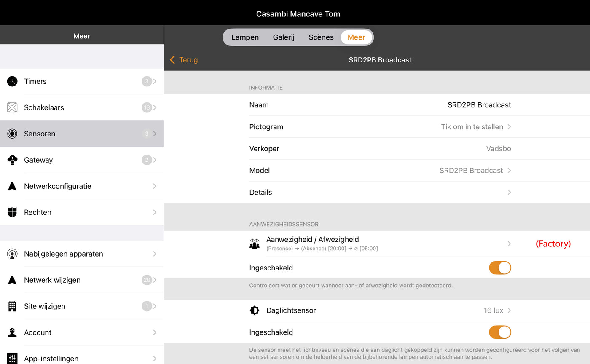Go back with the Terug button

click(184, 60)
